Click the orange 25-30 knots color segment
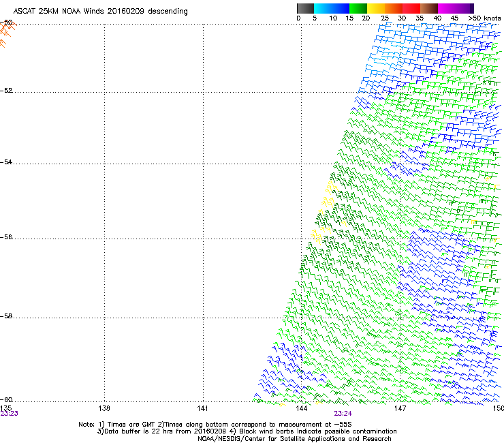The height and width of the screenshot is (443, 504). coord(394,8)
